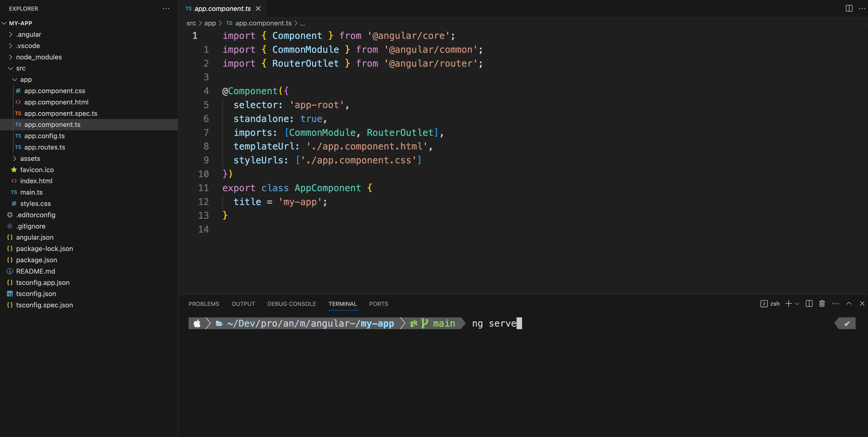Expand the .vscode folder
868x437 pixels.
coord(10,46)
